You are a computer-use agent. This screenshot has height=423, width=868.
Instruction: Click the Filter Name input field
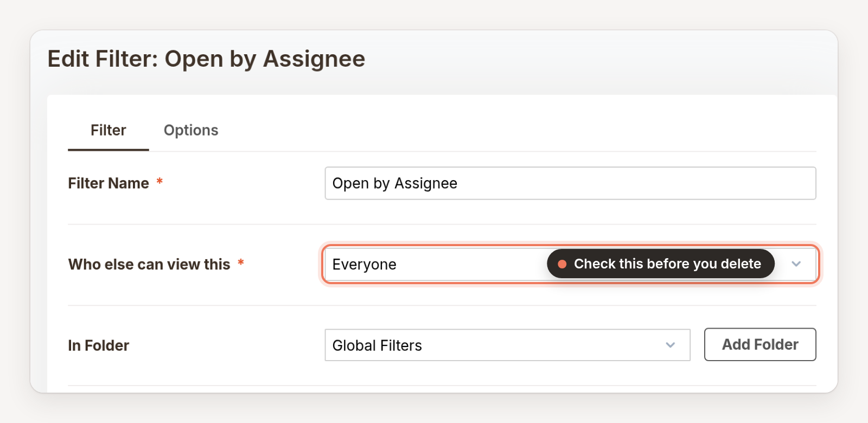pos(570,183)
